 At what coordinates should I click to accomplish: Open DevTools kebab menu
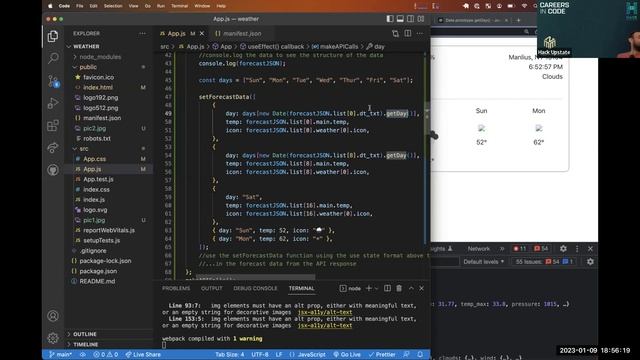[577, 249]
